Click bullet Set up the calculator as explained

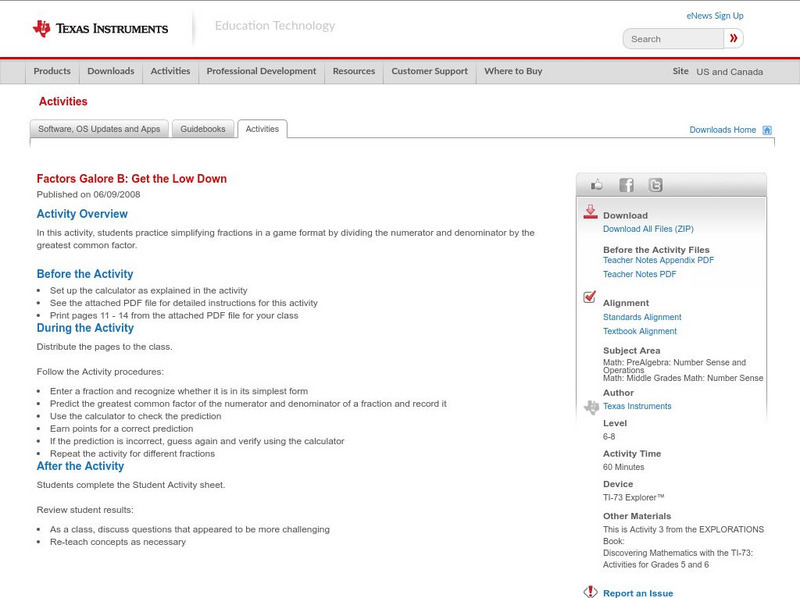point(148,290)
